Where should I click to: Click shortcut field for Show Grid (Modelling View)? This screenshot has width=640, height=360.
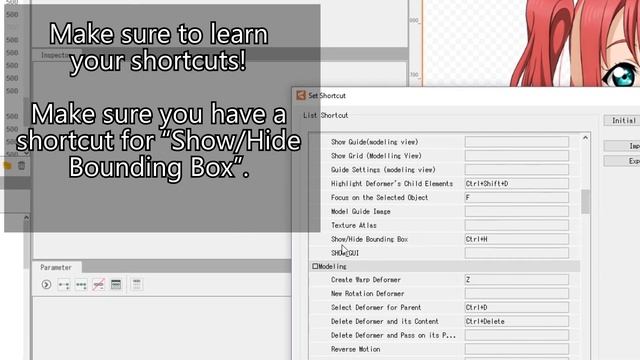[516, 156]
